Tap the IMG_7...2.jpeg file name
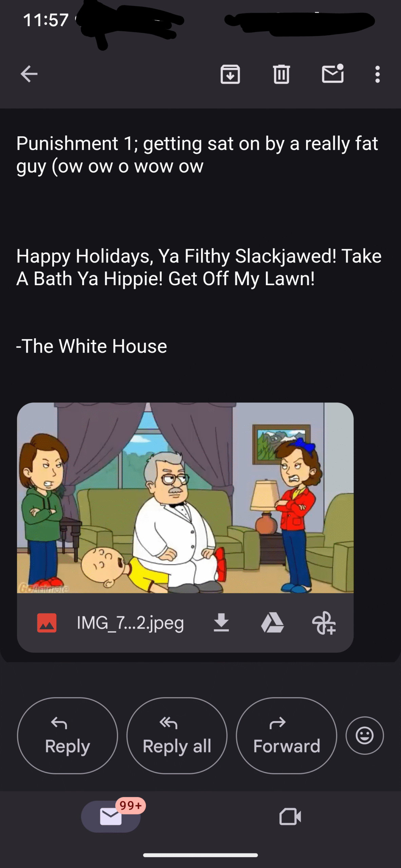This screenshot has height=868, width=401. (x=131, y=623)
